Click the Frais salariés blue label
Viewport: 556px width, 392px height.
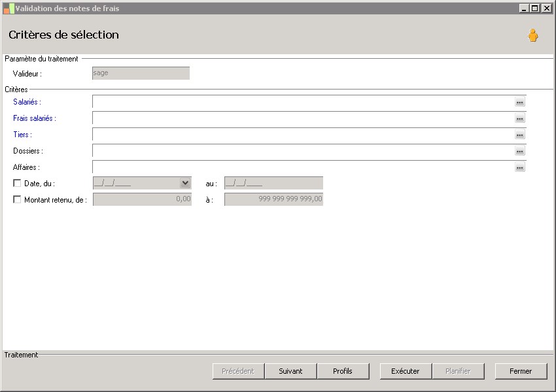(x=35, y=118)
